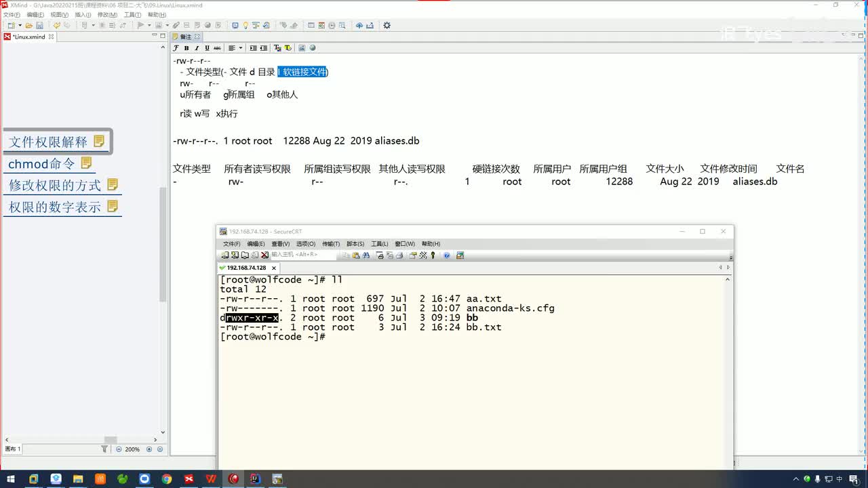Image resolution: width=868 pixels, height=488 pixels.
Task: Click the bb directory name in terminal
Action: pos(473,317)
